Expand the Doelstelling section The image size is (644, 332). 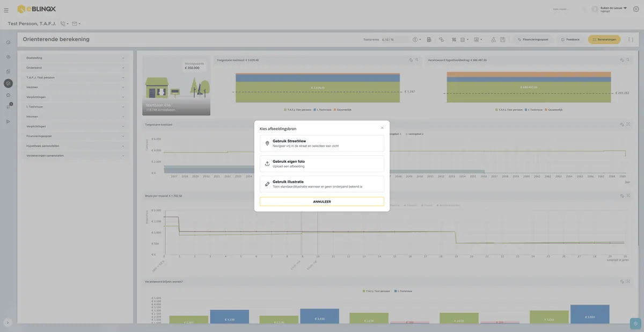point(75,58)
